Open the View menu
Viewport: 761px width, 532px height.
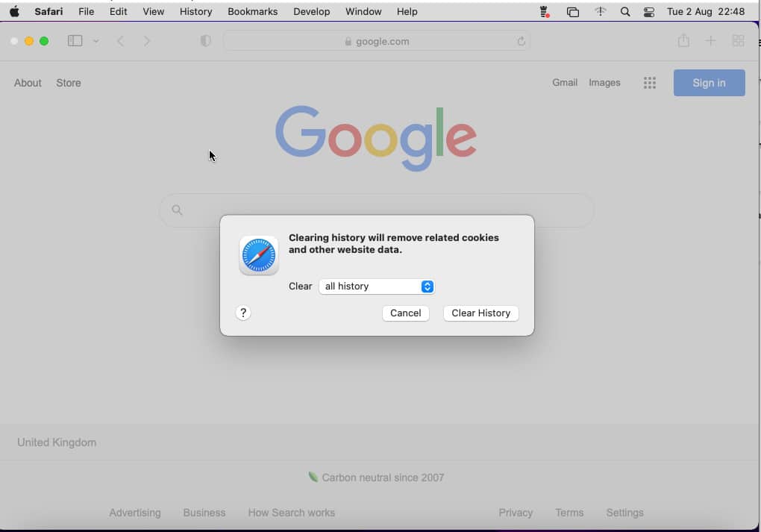(154, 12)
